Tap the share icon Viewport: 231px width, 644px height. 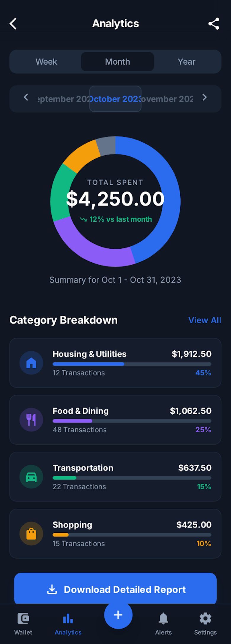214,24
